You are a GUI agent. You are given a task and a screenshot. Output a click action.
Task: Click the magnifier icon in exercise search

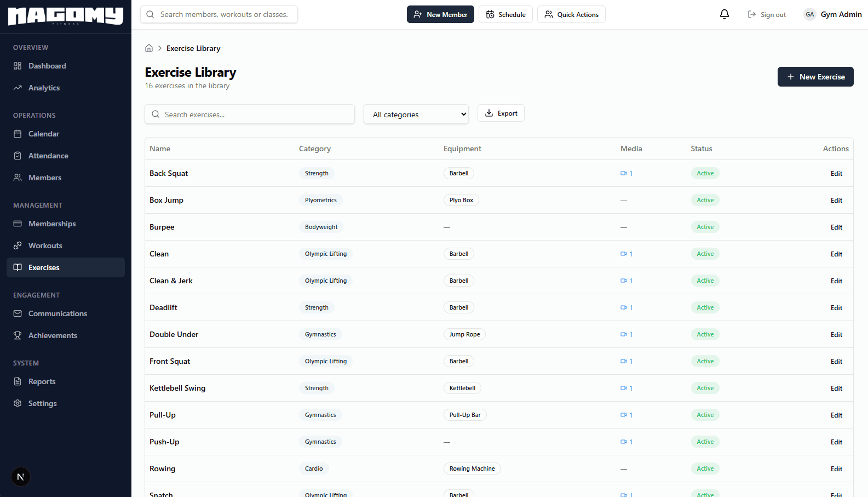coord(156,114)
